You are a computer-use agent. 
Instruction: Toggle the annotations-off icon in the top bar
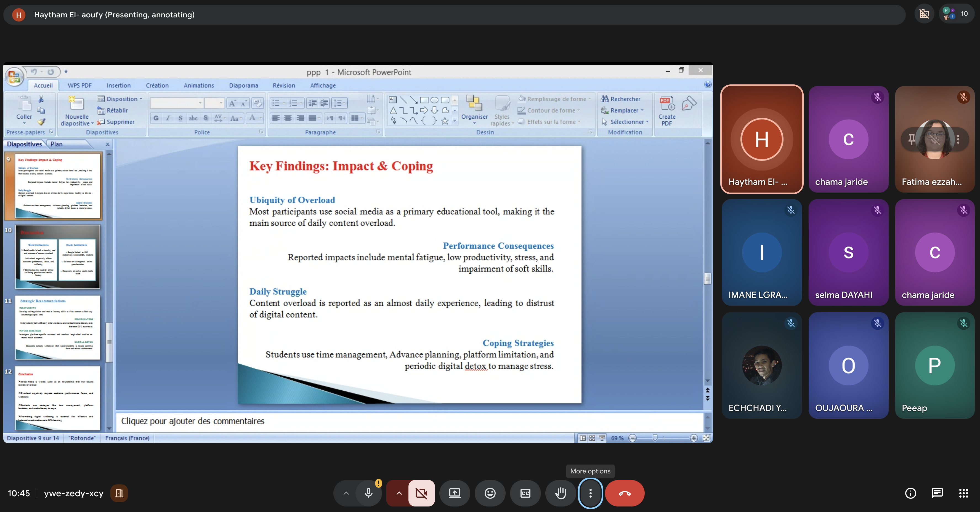point(925,14)
